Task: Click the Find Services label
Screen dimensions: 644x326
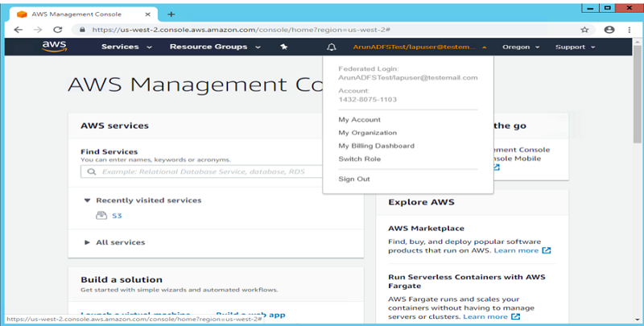Action: click(109, 151)
